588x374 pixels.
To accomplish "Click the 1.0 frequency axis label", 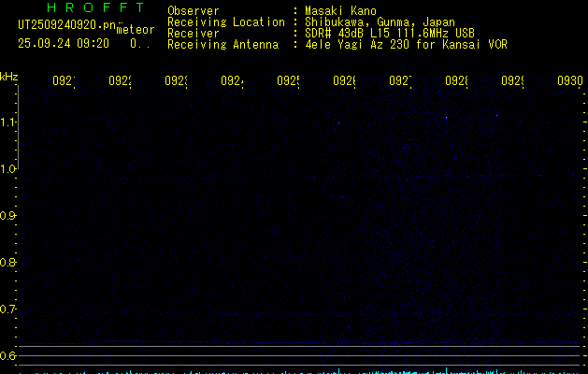I will (x=7, y=169).
